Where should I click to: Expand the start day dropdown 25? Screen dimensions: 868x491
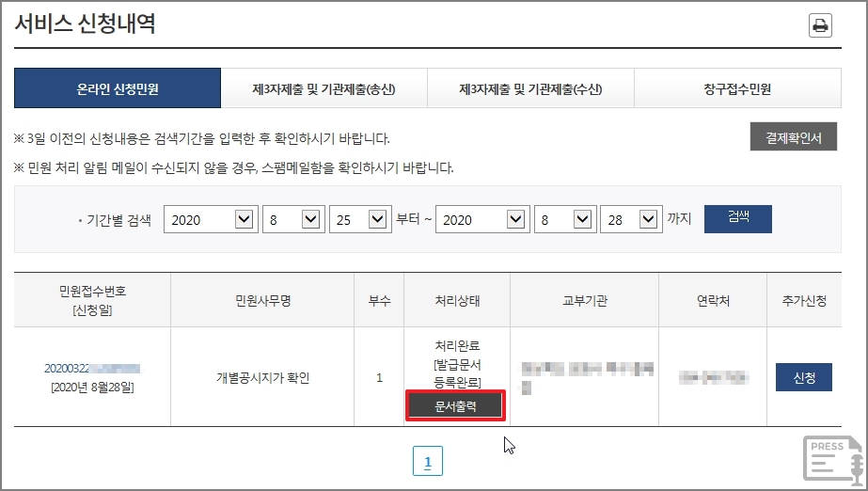pyautogui.click(x=360, y=219)
